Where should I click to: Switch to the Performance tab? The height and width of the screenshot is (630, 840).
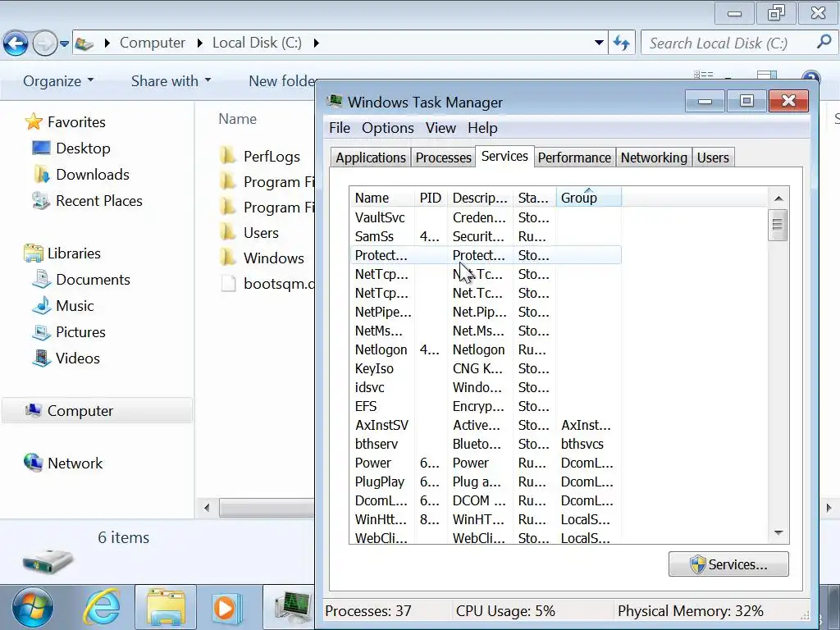point(574,157)
